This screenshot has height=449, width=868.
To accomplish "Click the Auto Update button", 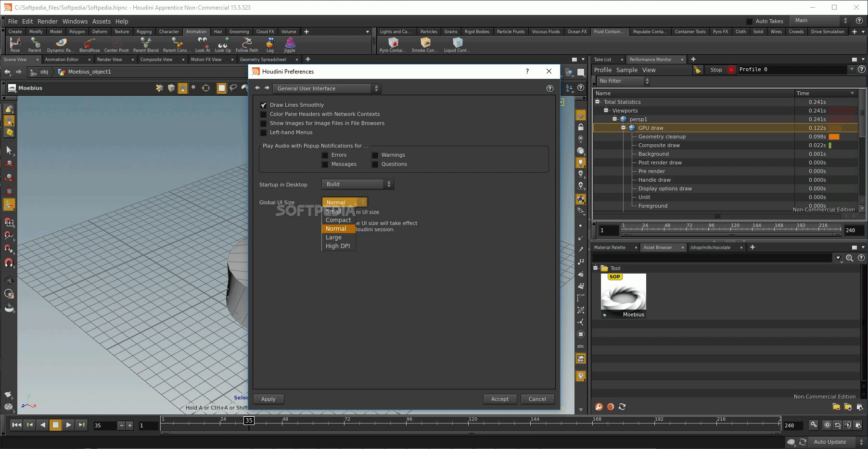I will tap(830, 442).
